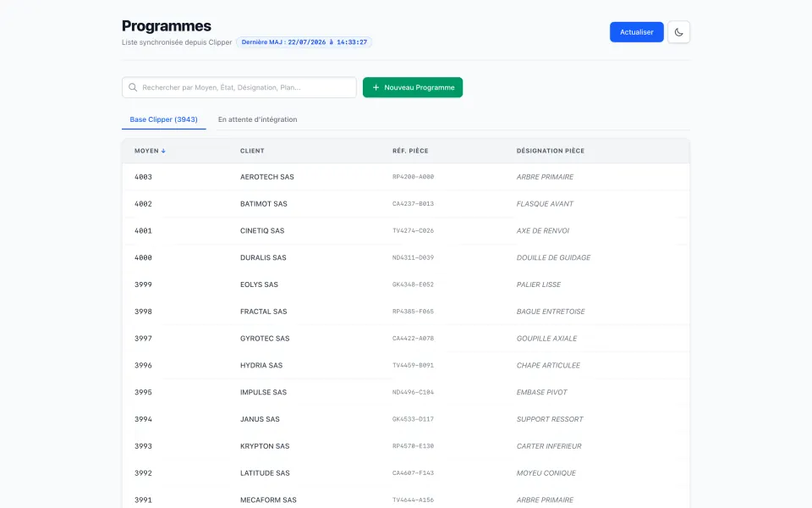
Task: Click reference GK4348-E052
Action: (x=414, y=284)
